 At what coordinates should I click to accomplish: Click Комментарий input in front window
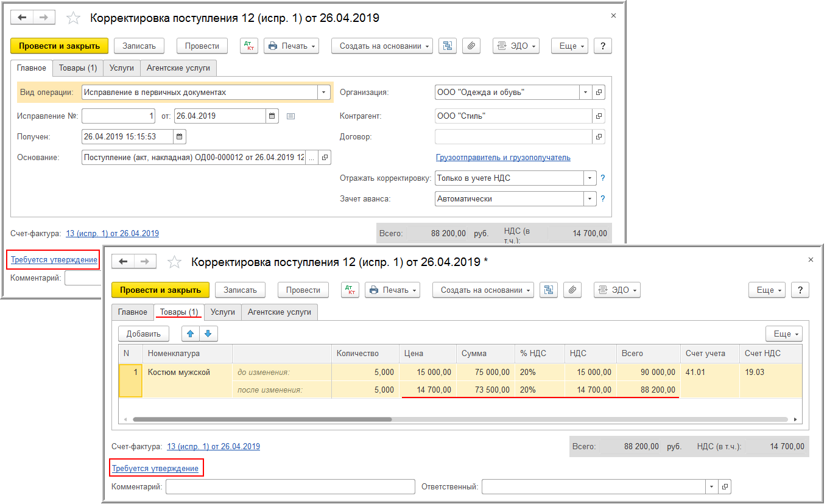[290, 487]
